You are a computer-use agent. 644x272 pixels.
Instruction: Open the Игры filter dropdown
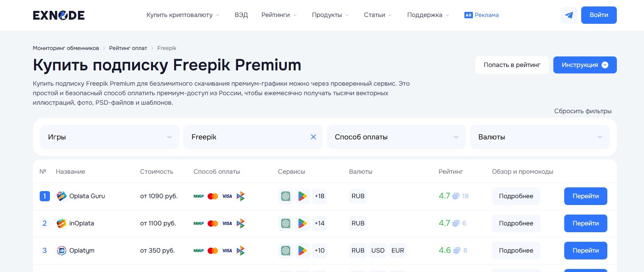(109, 137)
